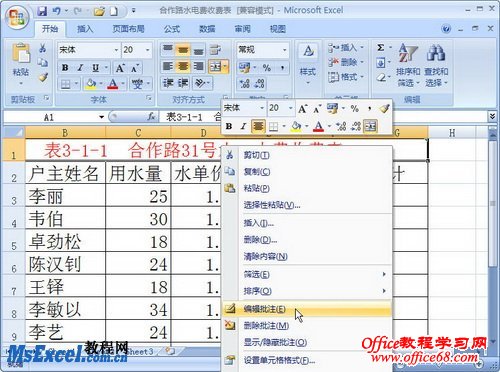This screenshot has width=500, height=372.
Task: Open Sort and Filter (排序和筛选)
Action: click(408, 65)
